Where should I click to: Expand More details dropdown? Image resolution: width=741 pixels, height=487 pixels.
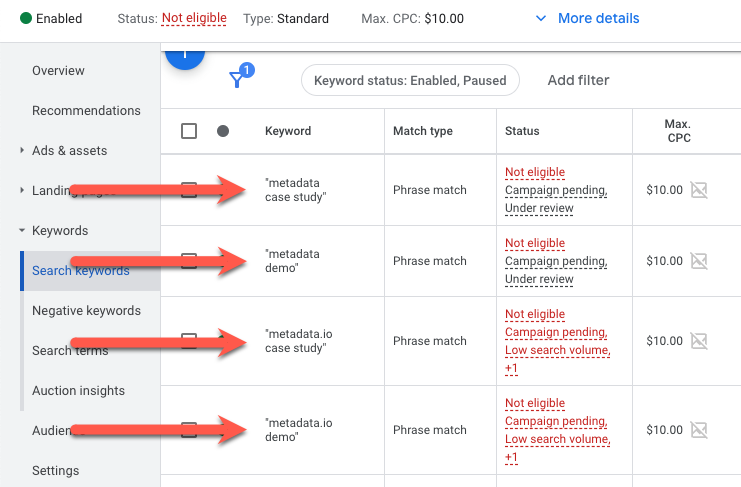coord(587,18)
